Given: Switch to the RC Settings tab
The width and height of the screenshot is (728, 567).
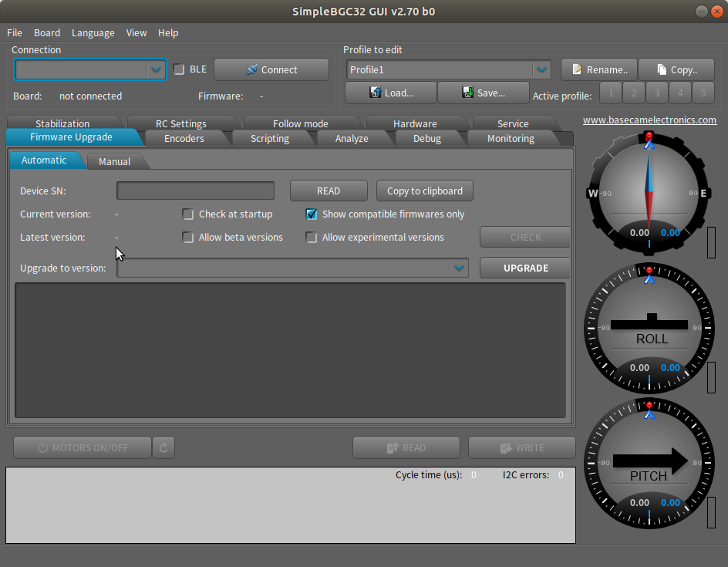Looking at the screenshot, I should (x=181, y=123).
